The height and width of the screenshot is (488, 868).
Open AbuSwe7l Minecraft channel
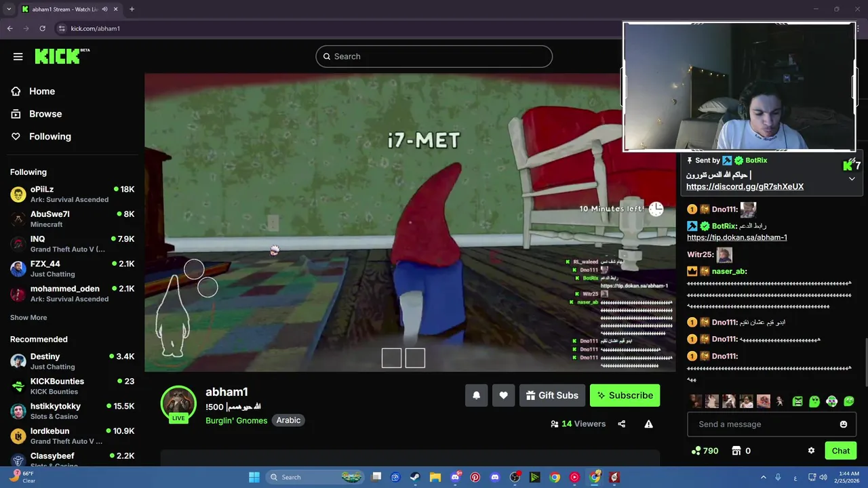point(72,219)
